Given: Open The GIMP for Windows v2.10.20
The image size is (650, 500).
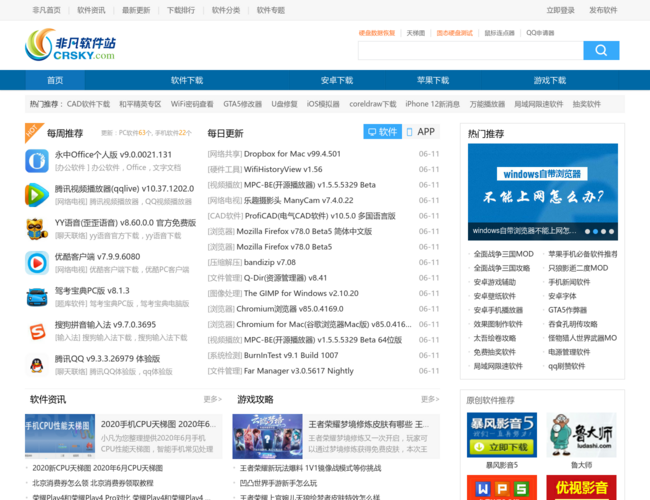Looking at the screenshot, I should click(x=301, y=293).
